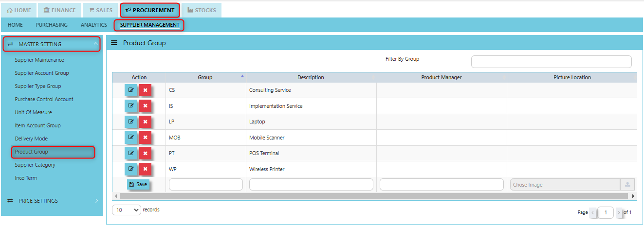644x226 pixels.
Task: Click the new Description input field
Action: point(311,185)
